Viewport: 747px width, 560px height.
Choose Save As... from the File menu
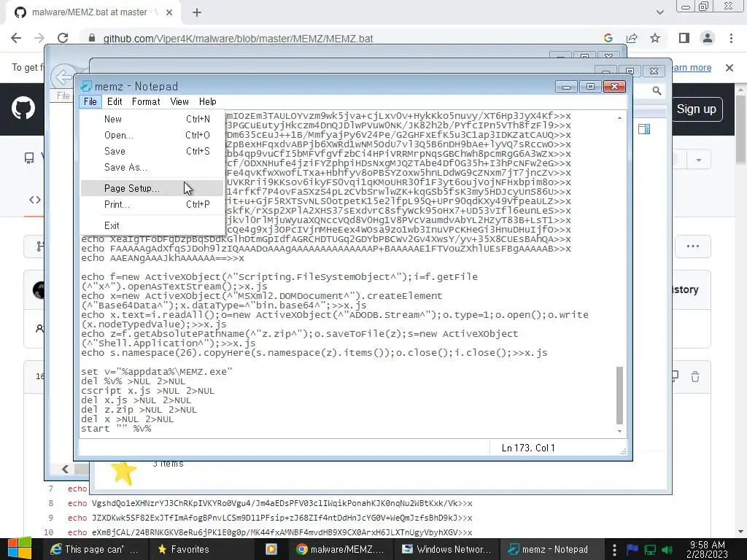coord(152,168)
